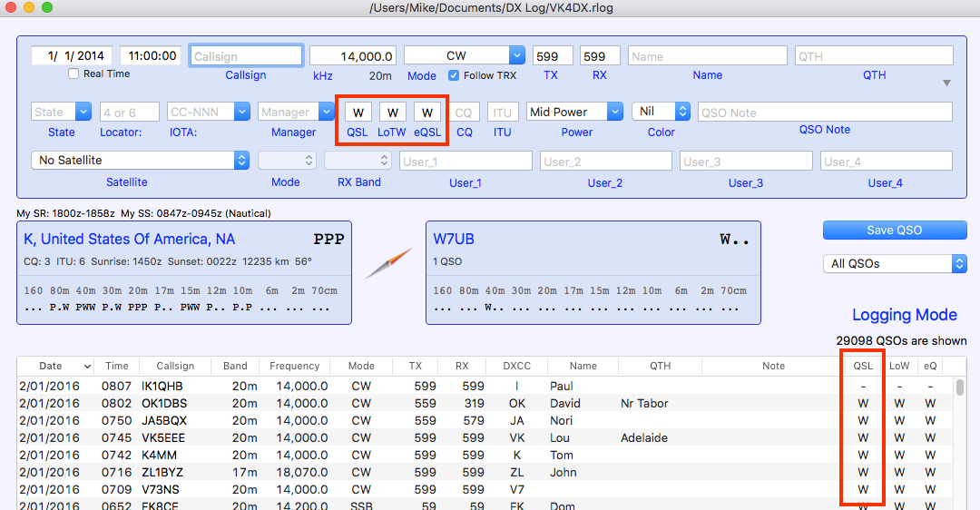Click the User_3 field
980x510 pixels.
coord(746,162)
